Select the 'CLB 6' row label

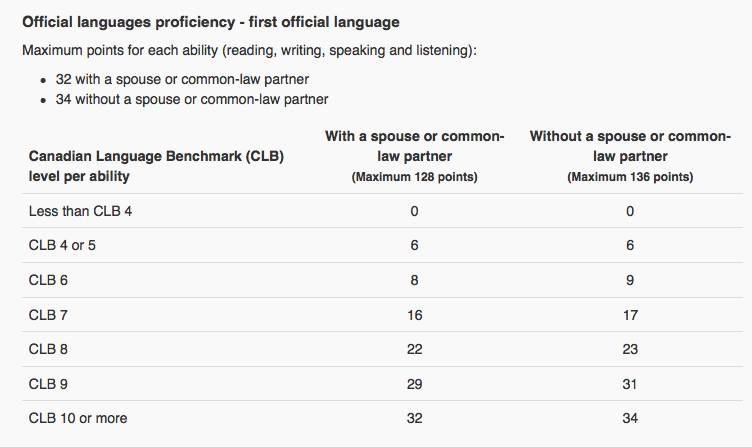pyautogui.click(x=48, y=280)
